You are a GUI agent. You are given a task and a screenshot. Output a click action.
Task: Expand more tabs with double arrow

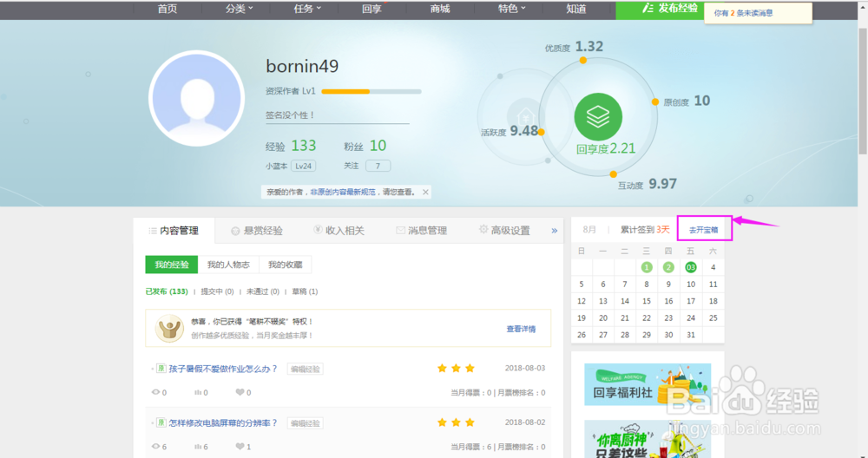coord(554,231)
